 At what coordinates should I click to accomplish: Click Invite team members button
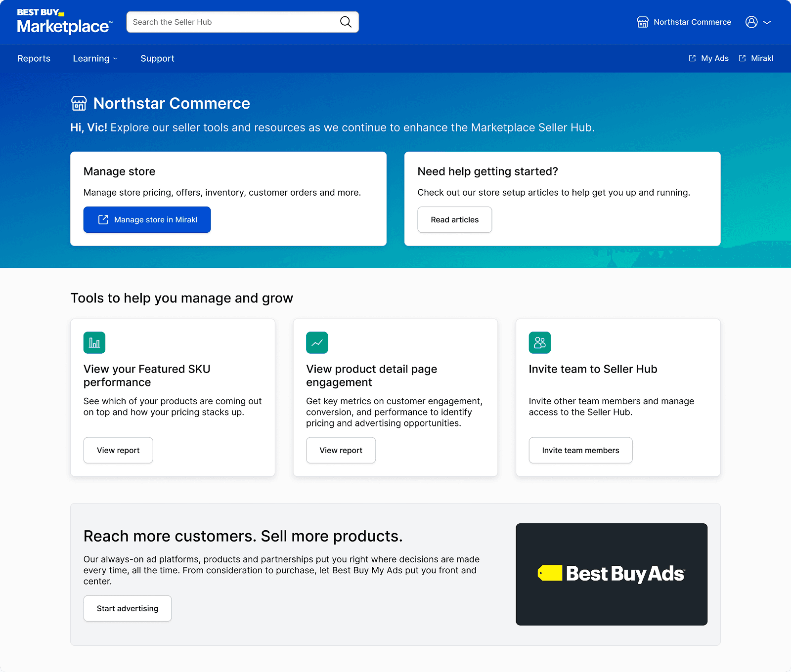click(x=581, y=450)
